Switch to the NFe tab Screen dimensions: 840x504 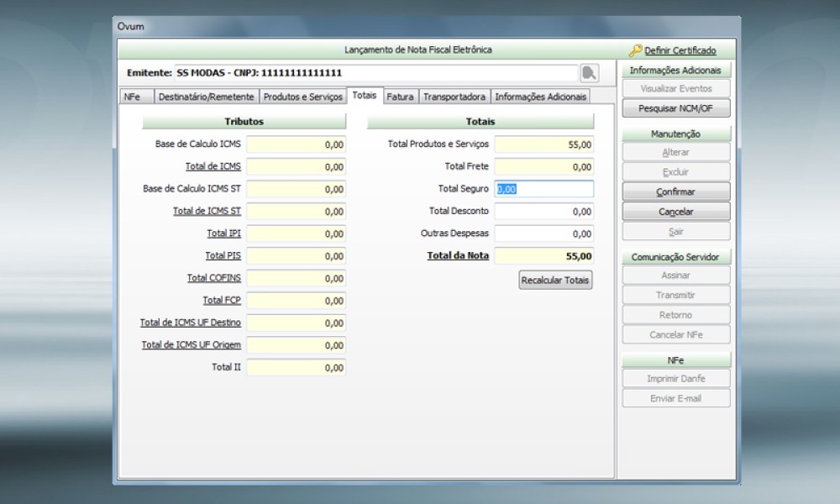click(x=132, y=97)
